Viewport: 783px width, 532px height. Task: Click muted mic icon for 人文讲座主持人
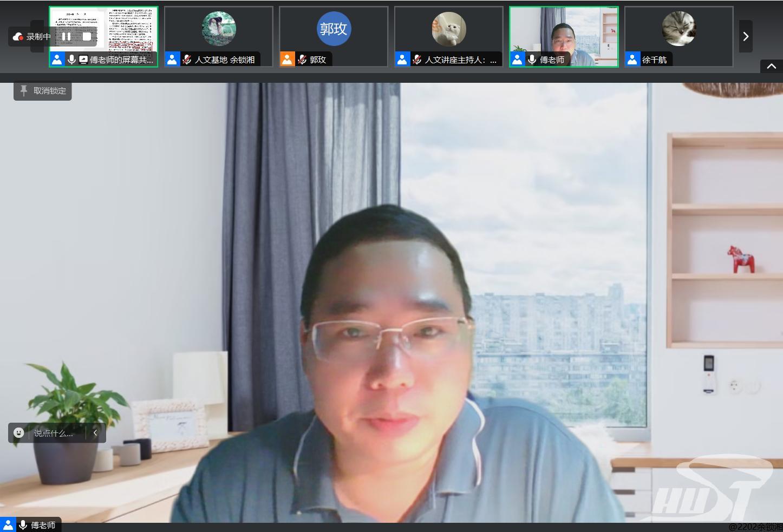tap(417, 60)
